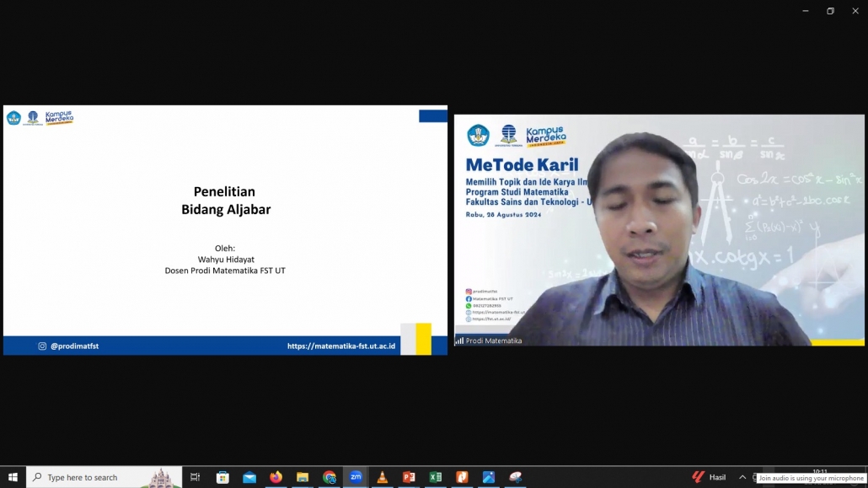Launch Microsoft Store from the taskbar
Screen dimensions: 868x488
pyautogui.click(x=222, y=477)
